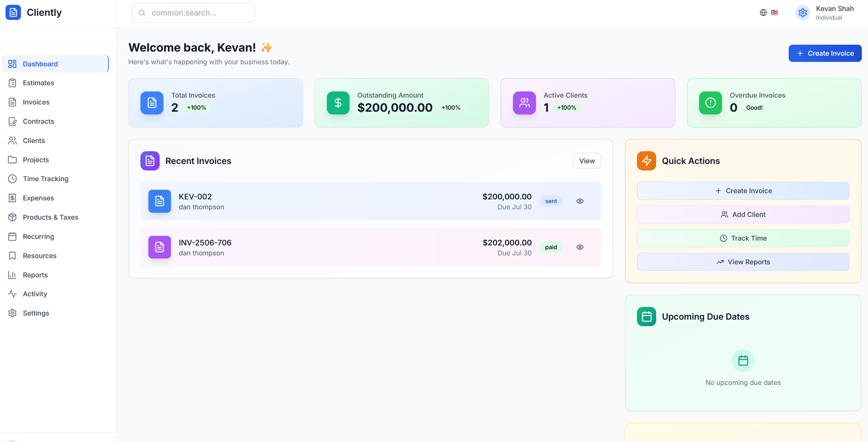868x442 pixels.
Task: Click the Outstanding Amount dollar icon
Action: point(338,103)
